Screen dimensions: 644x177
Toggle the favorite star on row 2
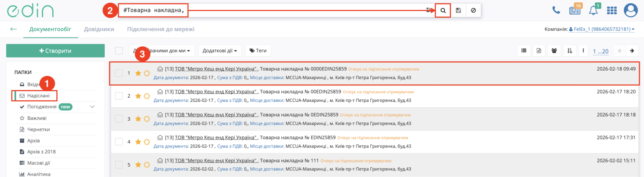pos(138,96)
